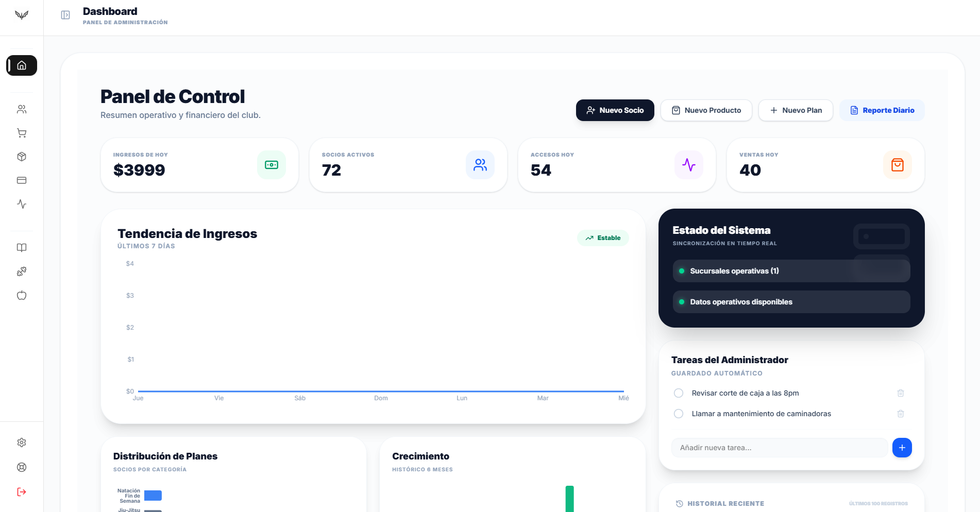Image resolution: width=980 pixels, height=512 pixels.
Task: Click the 'Tareas del Administrador' heading
Action: pyautogui.click(x=730, y=360)
